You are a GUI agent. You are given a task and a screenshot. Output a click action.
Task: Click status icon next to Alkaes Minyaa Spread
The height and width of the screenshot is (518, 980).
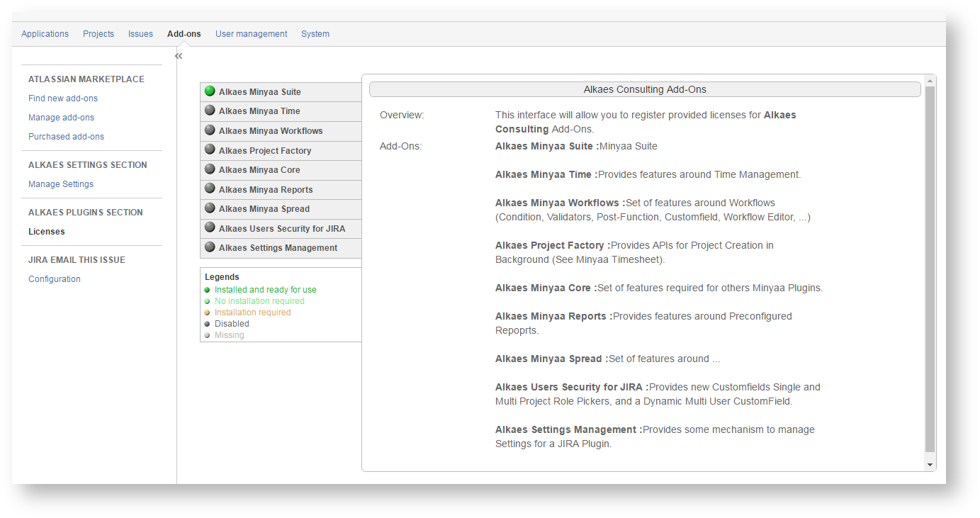pyautogui.click(x=210, y=208)
